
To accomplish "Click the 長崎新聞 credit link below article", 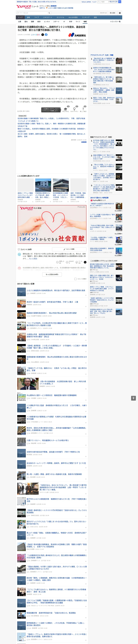I will 84,142.
